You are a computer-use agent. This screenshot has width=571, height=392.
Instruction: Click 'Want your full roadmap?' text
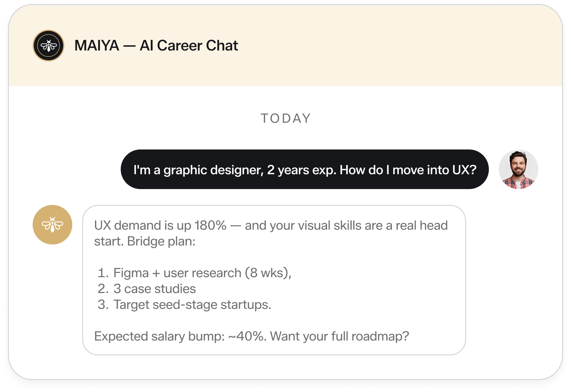339,336
